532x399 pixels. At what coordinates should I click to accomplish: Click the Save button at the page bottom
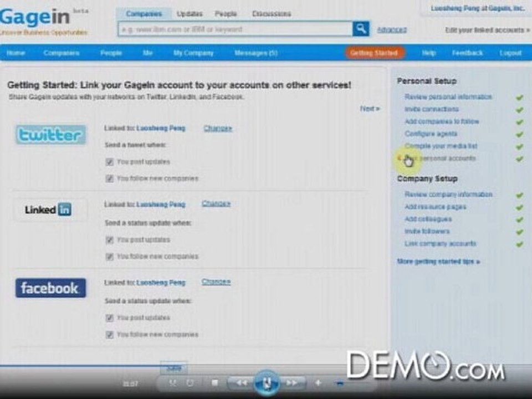pyautogui.click(x=173, y=368)
